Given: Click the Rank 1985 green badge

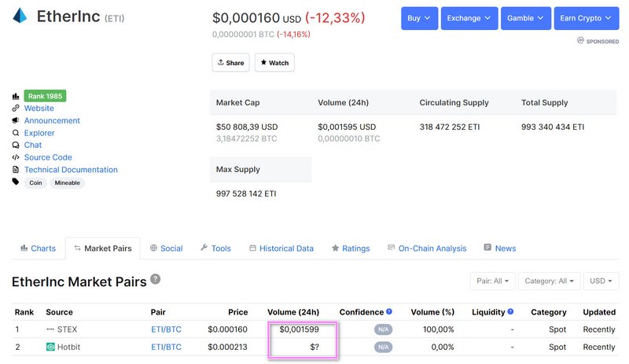Looking at the screenshot, I should coord(45,96).
